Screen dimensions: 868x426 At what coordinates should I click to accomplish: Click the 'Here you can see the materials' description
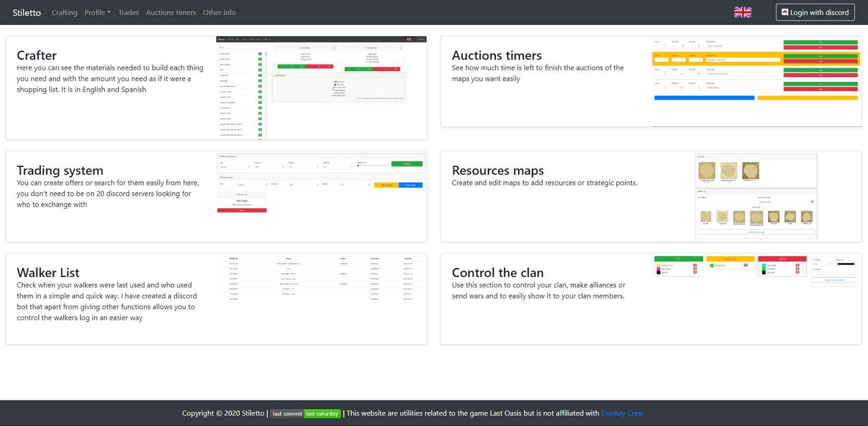(x=110, y=79)
